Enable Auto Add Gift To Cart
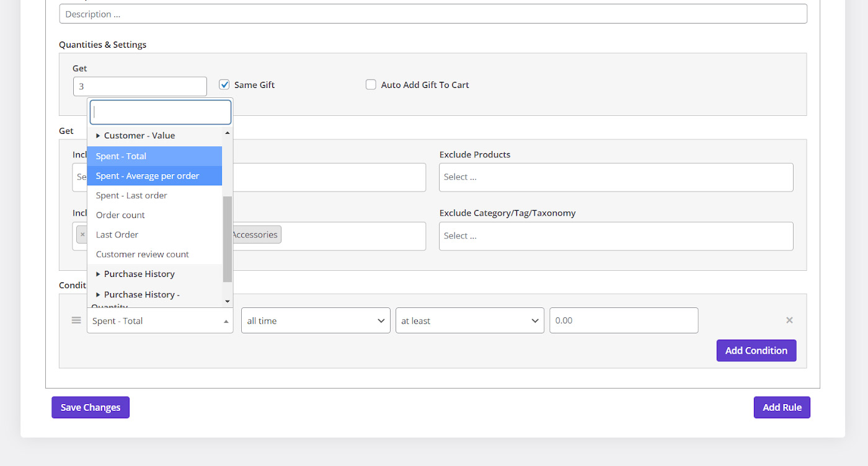Image resolution: width=868 pixels, height=466 pixels. 371,85
